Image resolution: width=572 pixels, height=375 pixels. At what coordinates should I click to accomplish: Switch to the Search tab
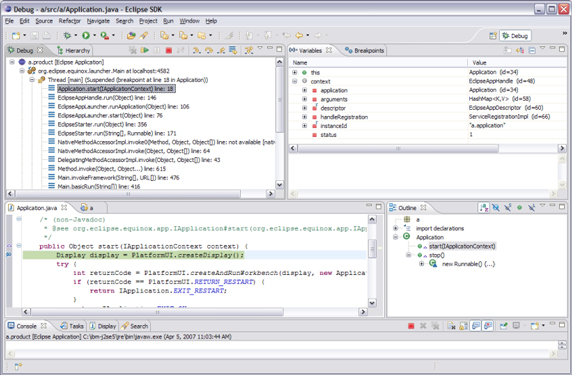click(x=135, y=326)
